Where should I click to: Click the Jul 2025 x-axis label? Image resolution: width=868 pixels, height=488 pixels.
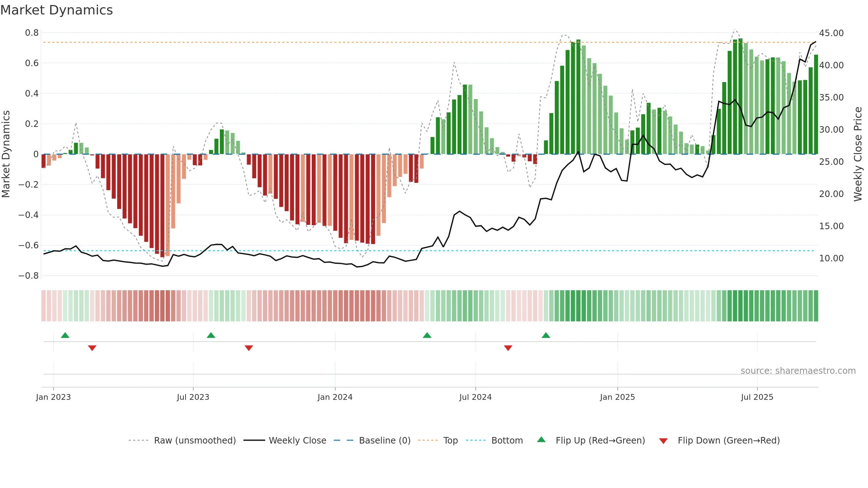click(x=757, y=397)
